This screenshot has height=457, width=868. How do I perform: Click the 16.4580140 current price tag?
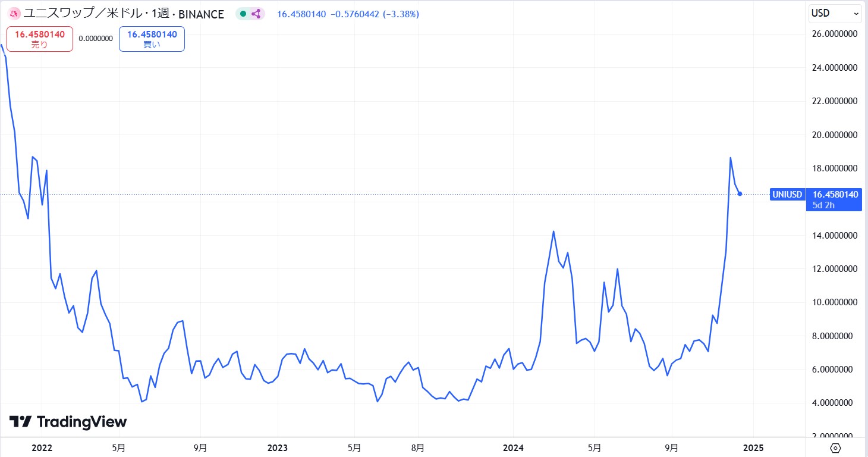835,195
